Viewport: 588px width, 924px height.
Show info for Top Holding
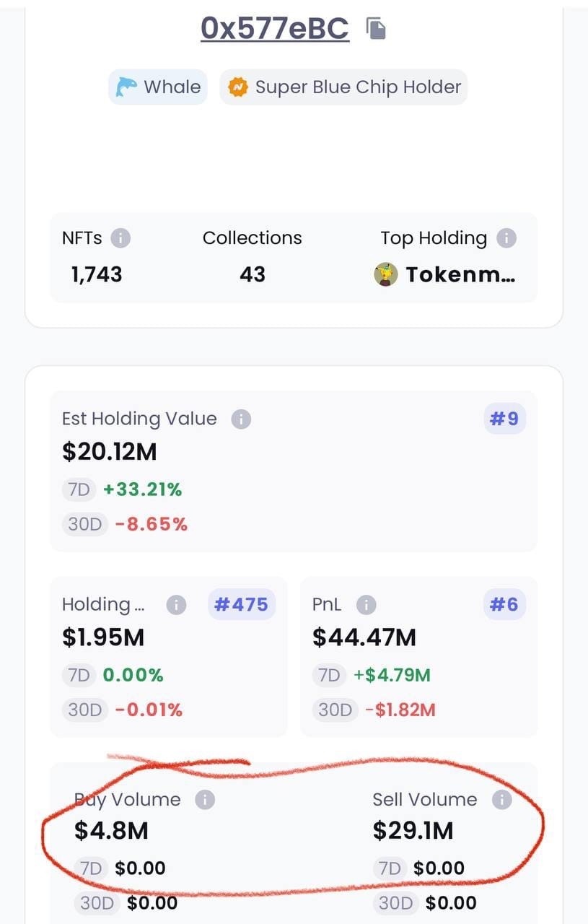(x=506, y=237)
